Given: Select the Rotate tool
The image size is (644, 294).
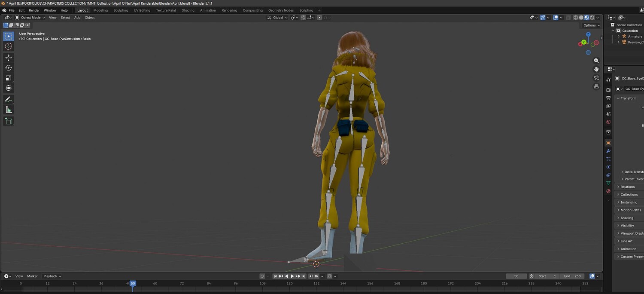Looking at the screenshot, I should 9,68.
